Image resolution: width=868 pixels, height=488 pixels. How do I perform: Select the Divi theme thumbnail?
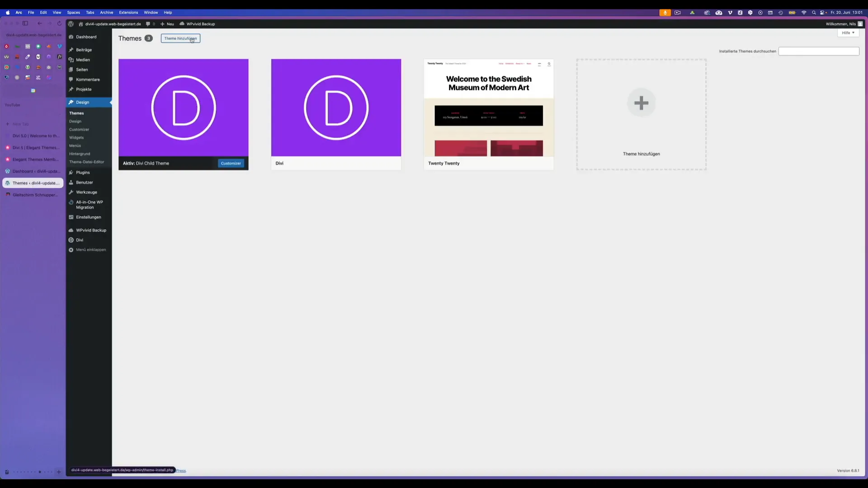(x=336, y=108)
